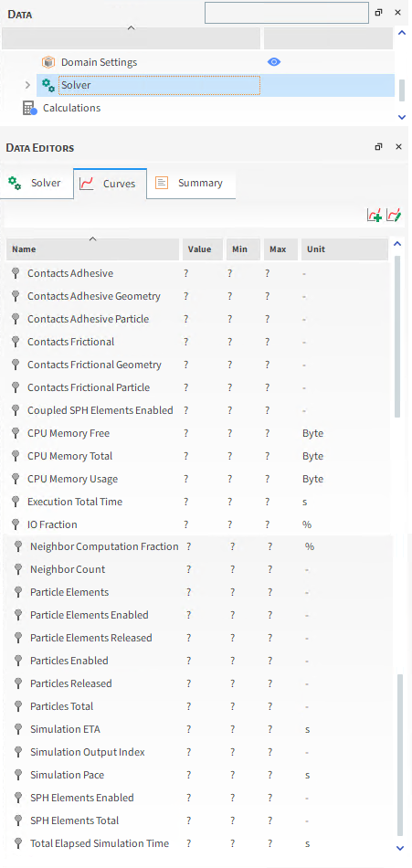This screenshot has height=868, width=412.
Task: Toggle Domain Settings visibility eye
Action: click(273, 62)
